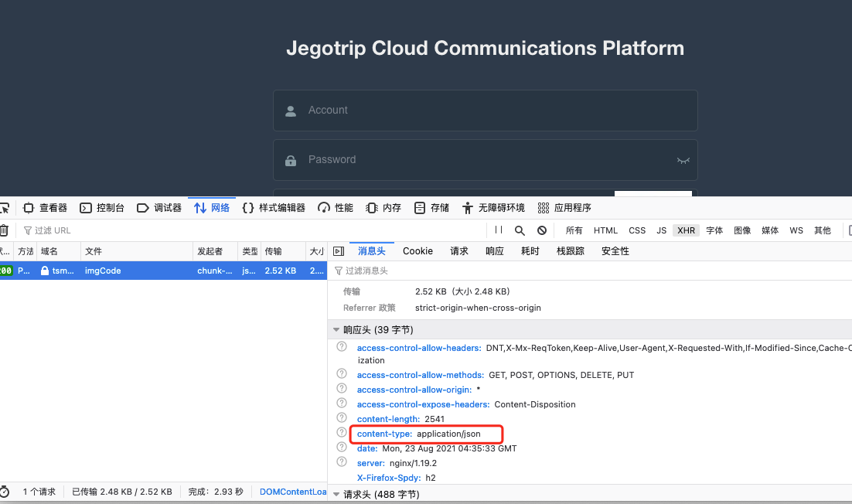Click the Password input field
This screenshot has width=852, height=504.
tap(486, 160)
